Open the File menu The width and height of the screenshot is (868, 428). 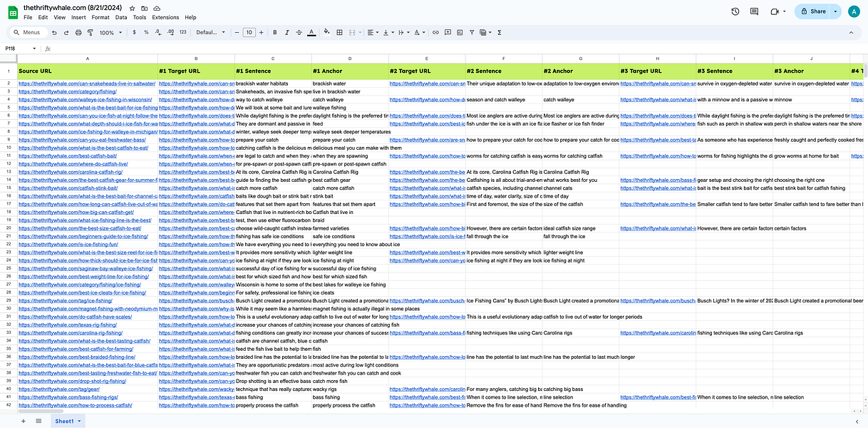tap(28, 17)
